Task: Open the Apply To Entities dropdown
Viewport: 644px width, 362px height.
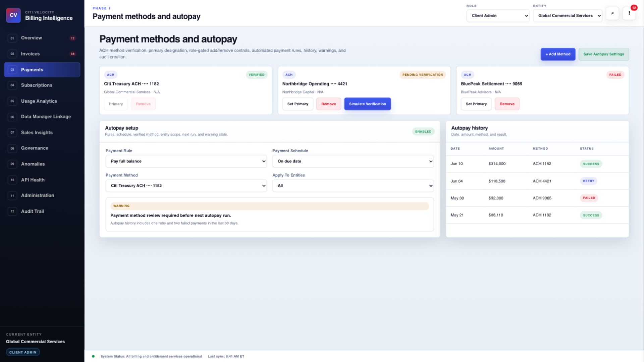Action: tap(353, 186)
